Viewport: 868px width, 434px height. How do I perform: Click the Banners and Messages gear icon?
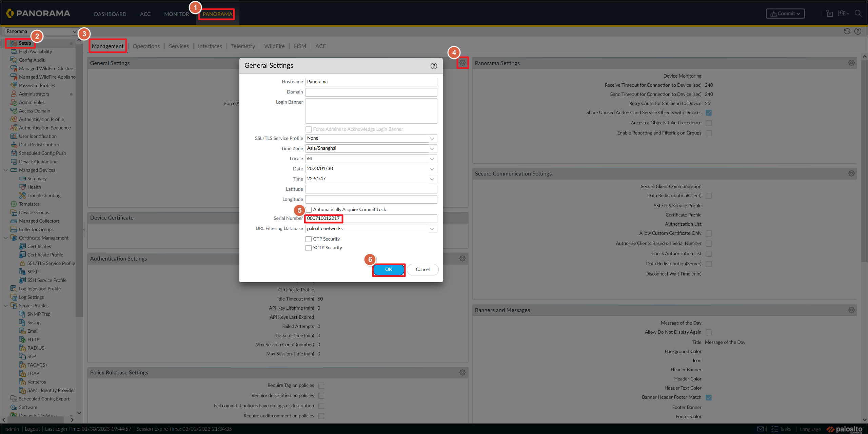coord(851,310)
